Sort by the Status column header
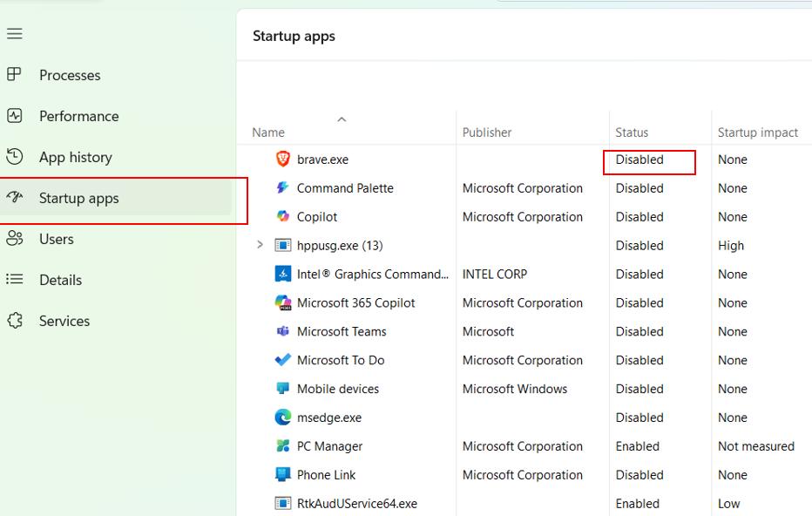The width and height of the screenshot is (812, 516). pyautogui.click(x=632, y=132)
